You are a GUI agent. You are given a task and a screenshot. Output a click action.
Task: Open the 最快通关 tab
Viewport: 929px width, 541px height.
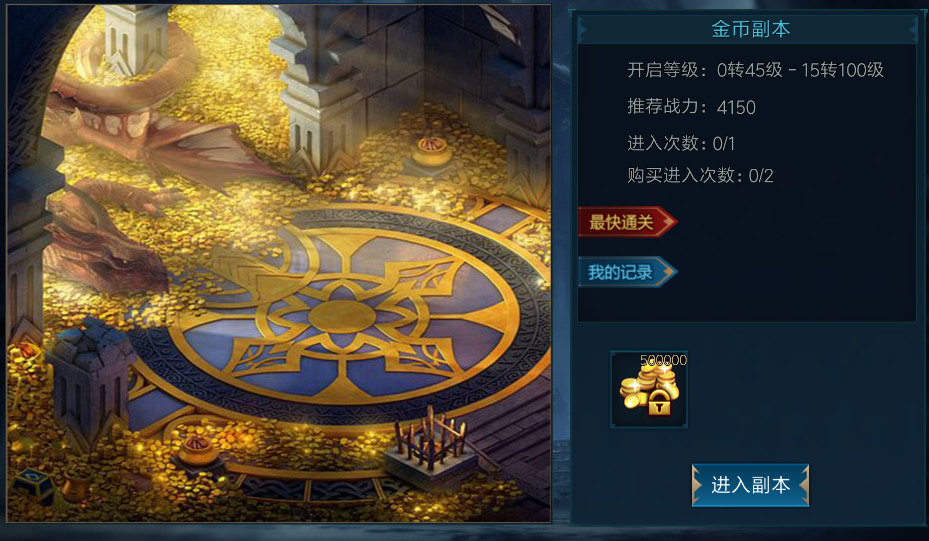click(x=627, y=222)
